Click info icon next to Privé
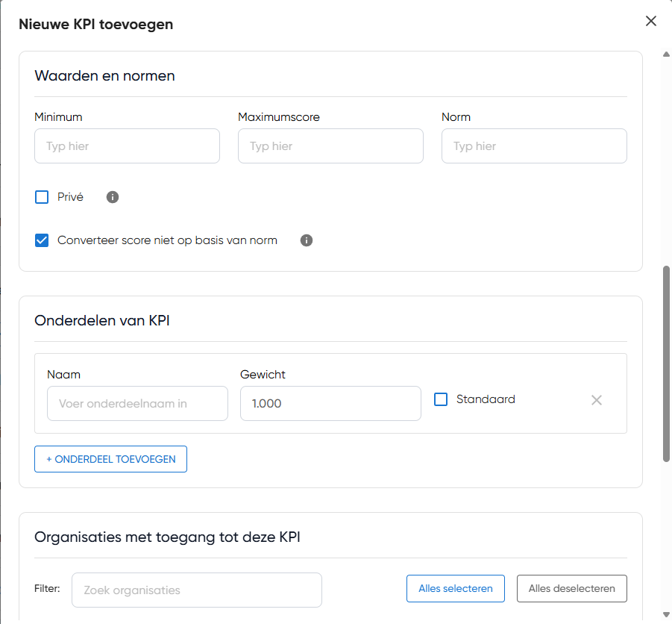The width and height of the screenshot is (672, 624). click(x=113, y=197)
